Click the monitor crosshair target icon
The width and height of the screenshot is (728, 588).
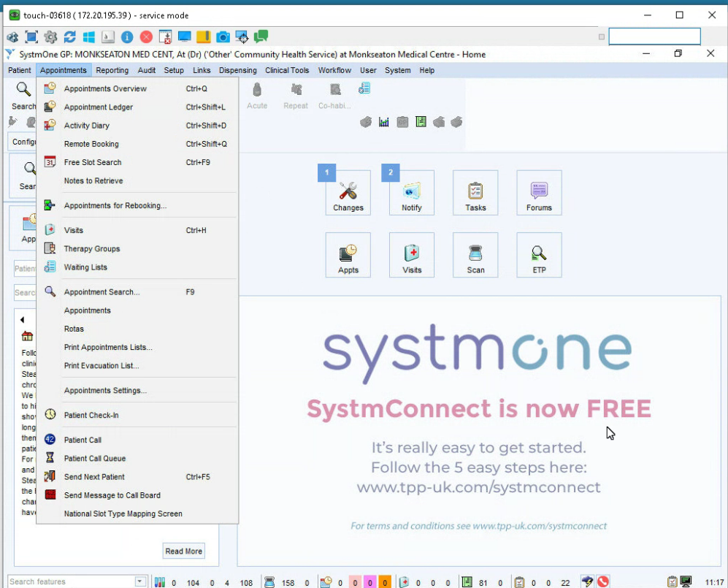[242, 37]
